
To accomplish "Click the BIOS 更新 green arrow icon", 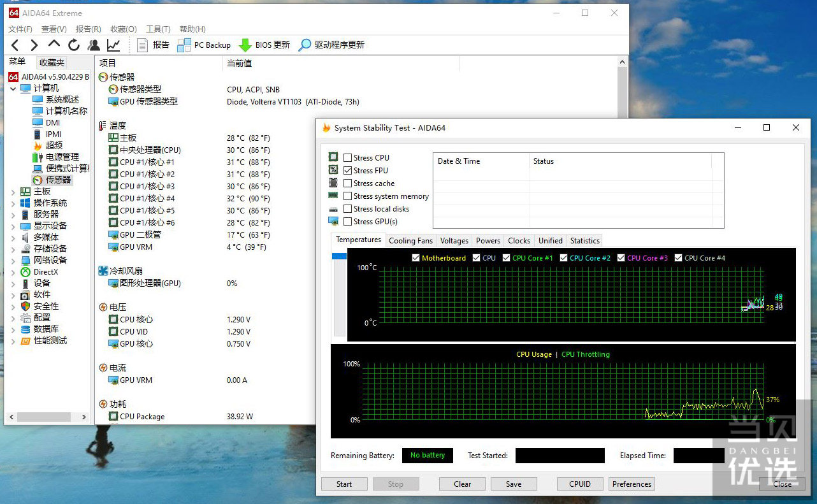I will point(245,45).
